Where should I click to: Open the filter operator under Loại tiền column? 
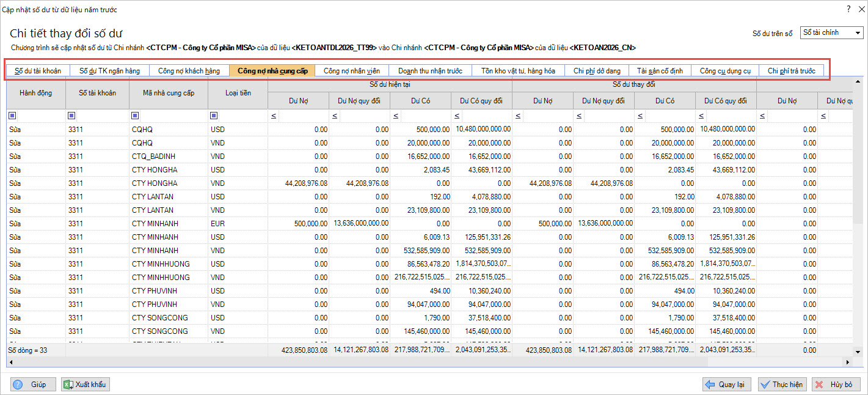pyautogui.click(x=214, y=116)
